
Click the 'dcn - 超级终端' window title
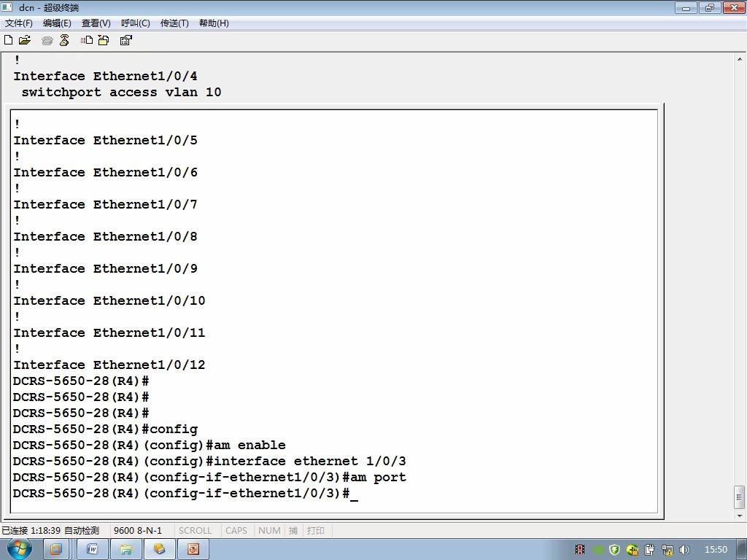49,7
